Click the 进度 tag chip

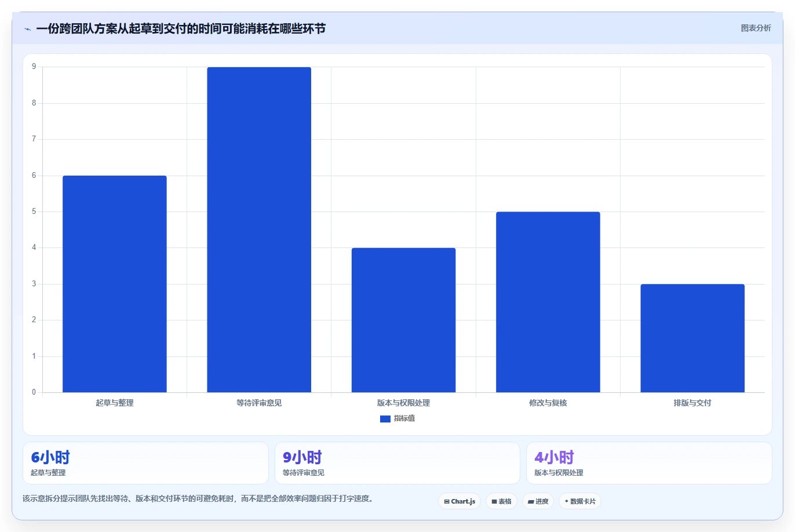[538, 501]
